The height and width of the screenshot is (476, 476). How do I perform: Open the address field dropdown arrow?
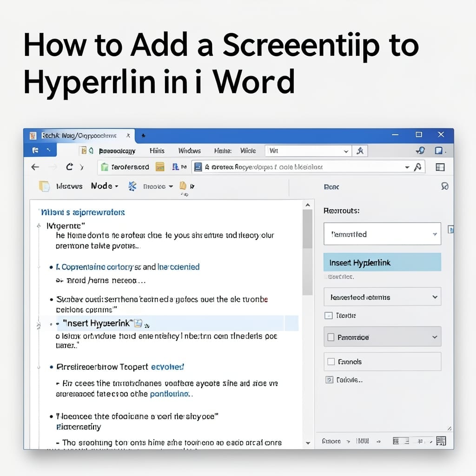[407, 167]
